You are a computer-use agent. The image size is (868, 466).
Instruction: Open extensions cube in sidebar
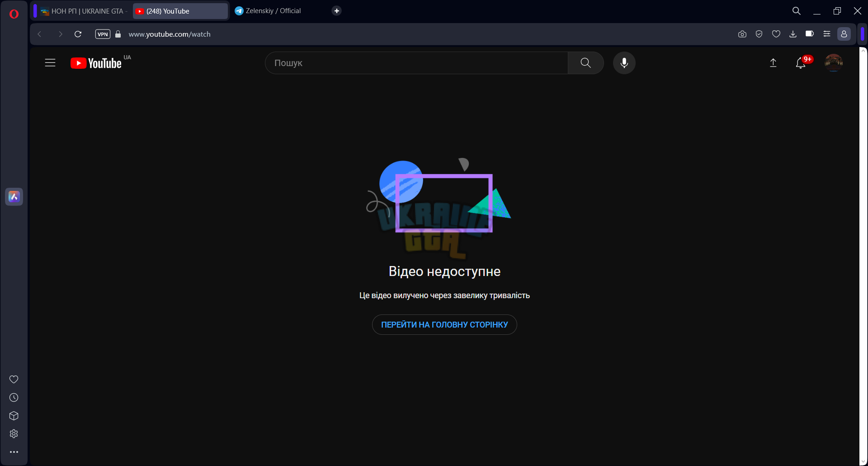pyautogui.click(x=14, y=416)
